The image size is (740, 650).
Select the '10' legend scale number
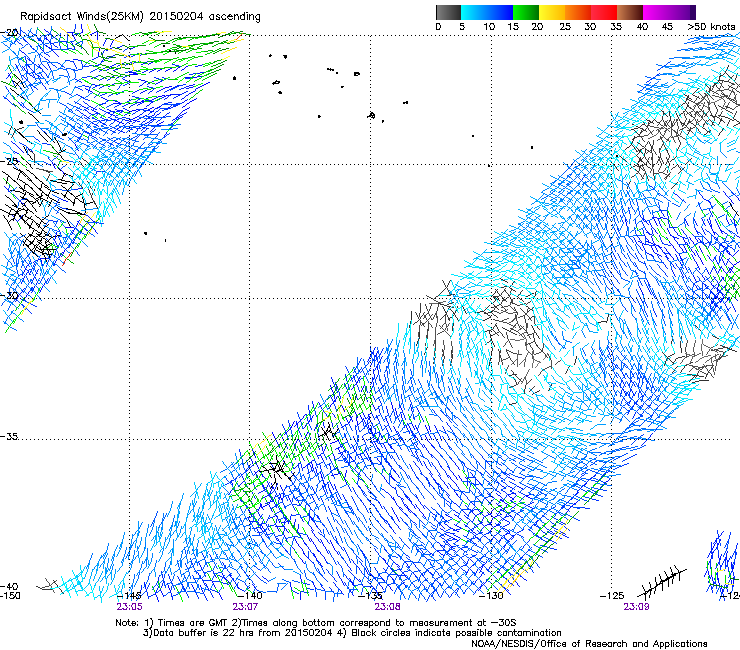[489, 27]
